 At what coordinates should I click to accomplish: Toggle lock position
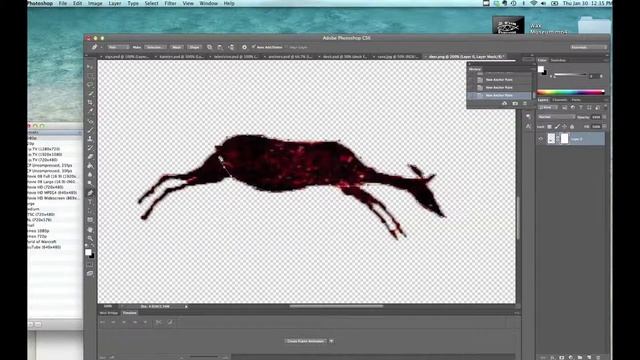pyautogui.click(x=564, y=127)
